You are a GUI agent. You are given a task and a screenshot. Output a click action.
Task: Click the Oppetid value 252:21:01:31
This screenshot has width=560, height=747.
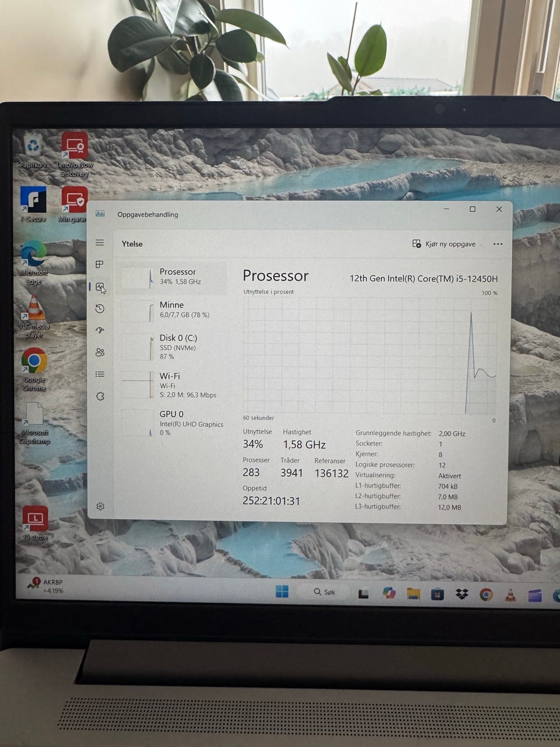pyautogui.click(x=271, y=501)
